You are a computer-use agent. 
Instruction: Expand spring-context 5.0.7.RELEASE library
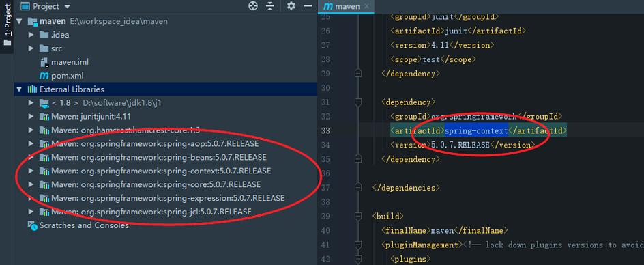coord(31,171)
